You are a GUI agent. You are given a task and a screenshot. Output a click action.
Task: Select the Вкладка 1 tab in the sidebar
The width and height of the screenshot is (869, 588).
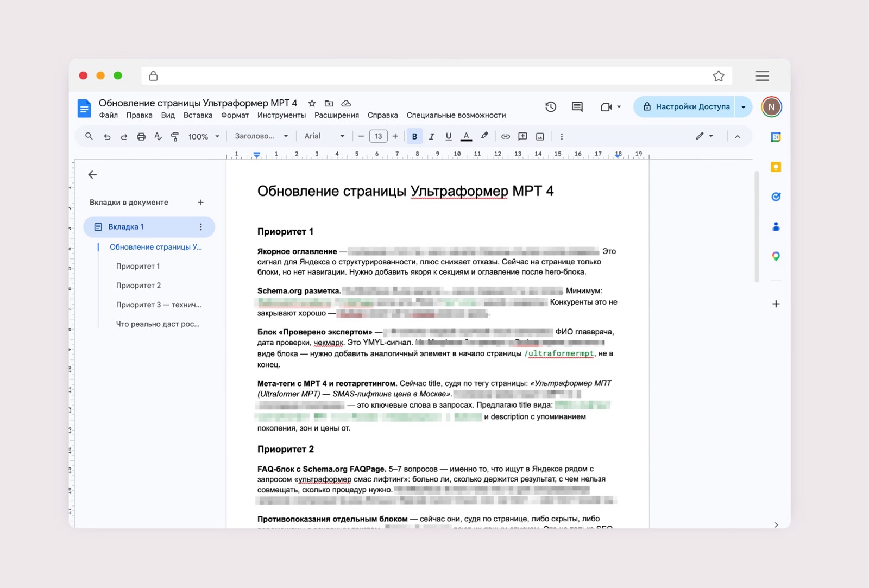(x=149, y=227)
